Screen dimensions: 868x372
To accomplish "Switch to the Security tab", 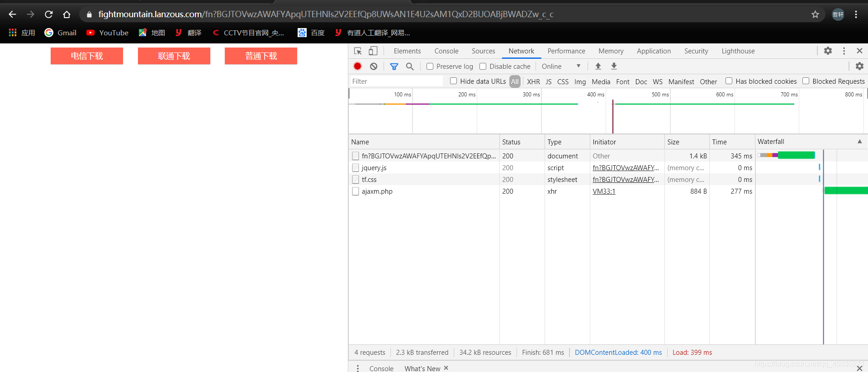I will pyautogui.click(x=696, y=51).
